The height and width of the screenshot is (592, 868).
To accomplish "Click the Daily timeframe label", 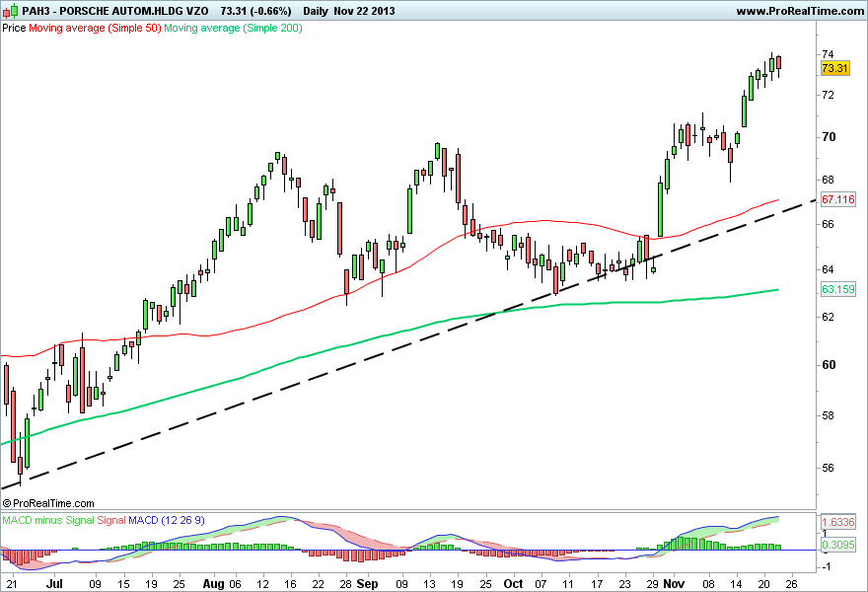I will [x=316, y=11].
